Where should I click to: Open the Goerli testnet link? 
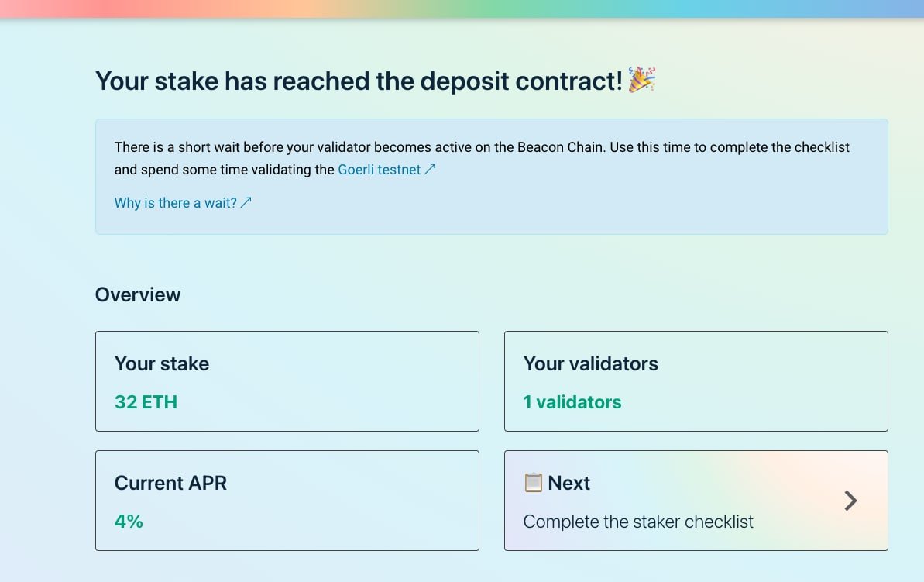pyautogui.click(x=379, y=169)
